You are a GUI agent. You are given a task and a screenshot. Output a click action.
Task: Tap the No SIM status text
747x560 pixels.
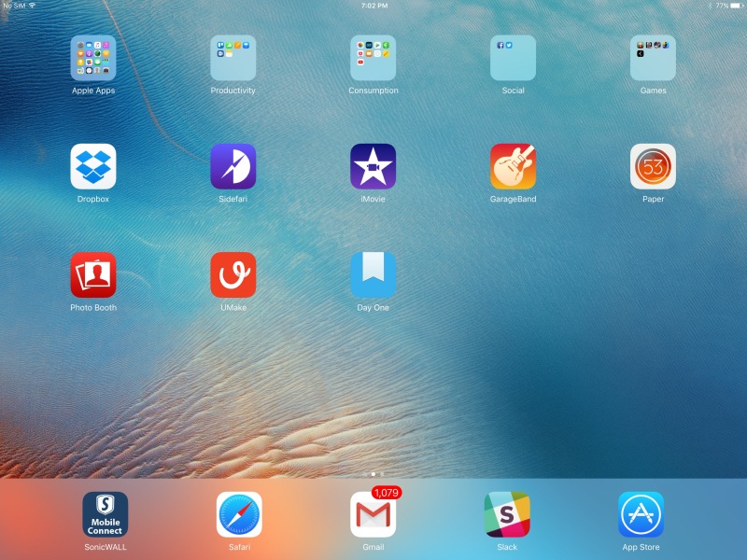pyautogui.click(x=14, y=6)
